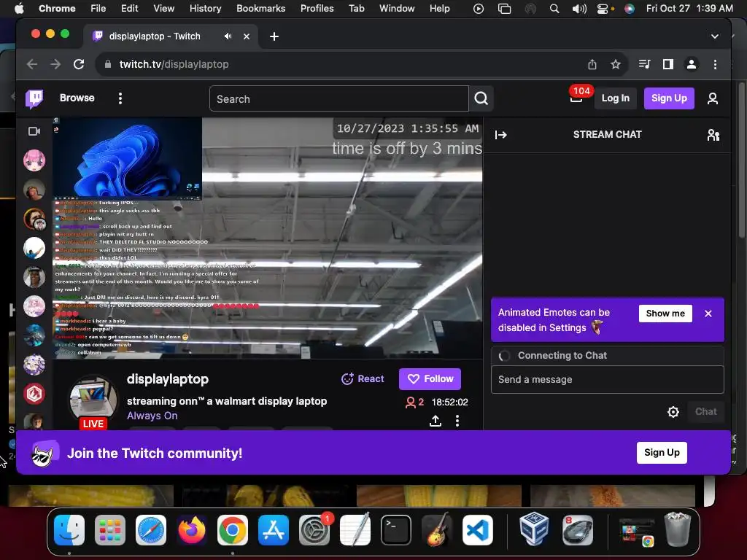Open the Tab menu
Viewport: 747px width, 560px height.
tap(356, 8)
